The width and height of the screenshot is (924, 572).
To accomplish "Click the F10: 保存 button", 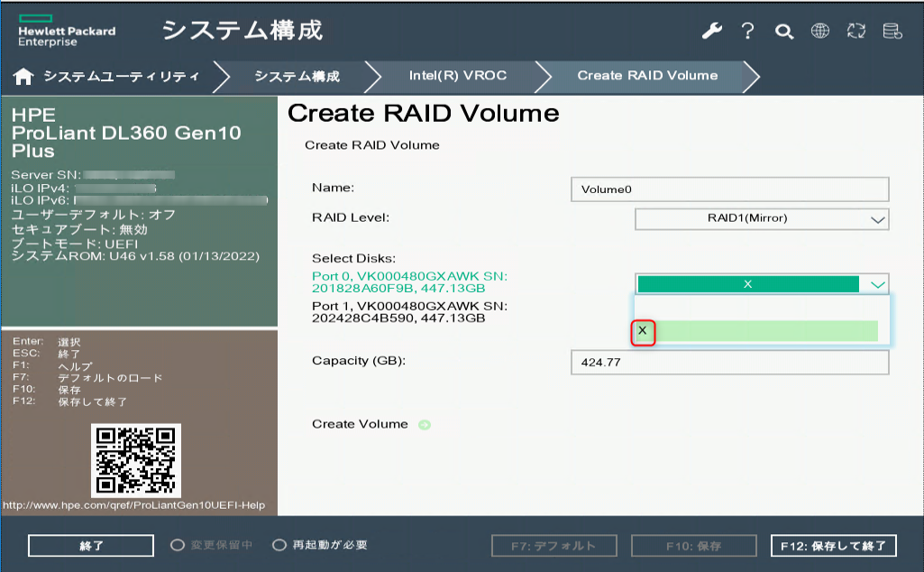I will coord(693,546).
